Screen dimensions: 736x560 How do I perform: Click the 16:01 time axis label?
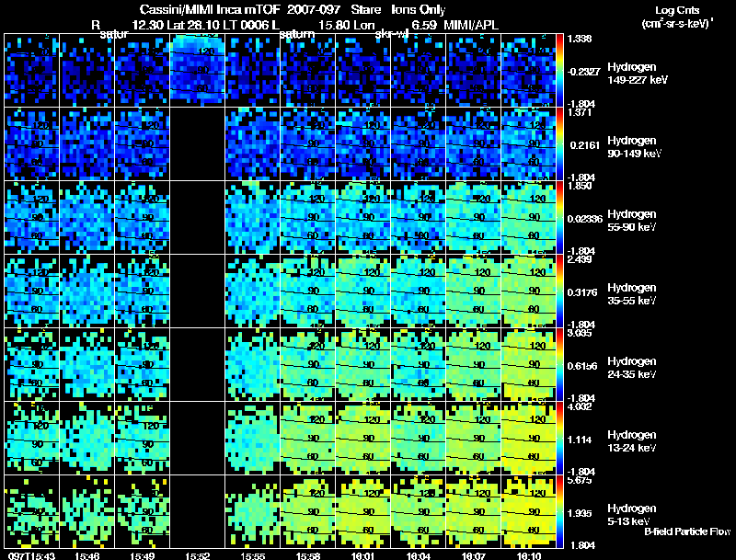tap(363, 555)
